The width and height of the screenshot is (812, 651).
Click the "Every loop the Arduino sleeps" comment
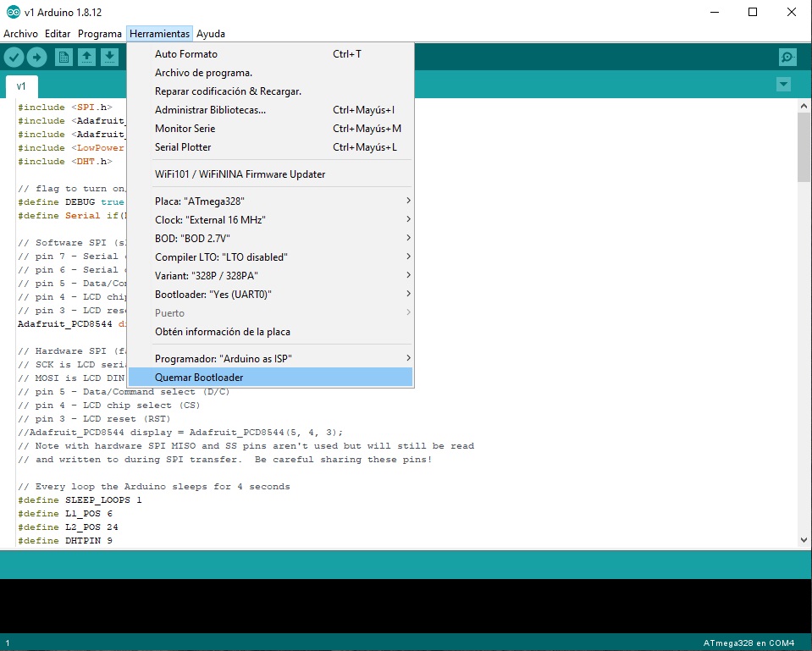[x=154, y=486]
